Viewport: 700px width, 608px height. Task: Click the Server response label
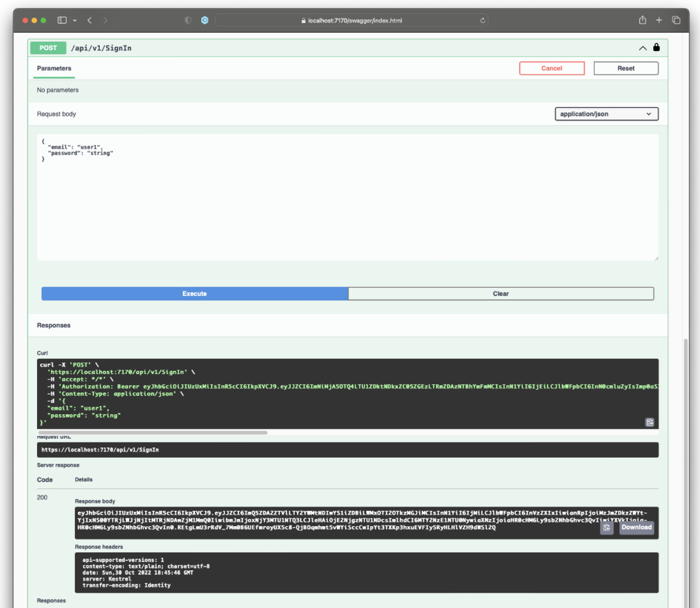click(58, 465)
